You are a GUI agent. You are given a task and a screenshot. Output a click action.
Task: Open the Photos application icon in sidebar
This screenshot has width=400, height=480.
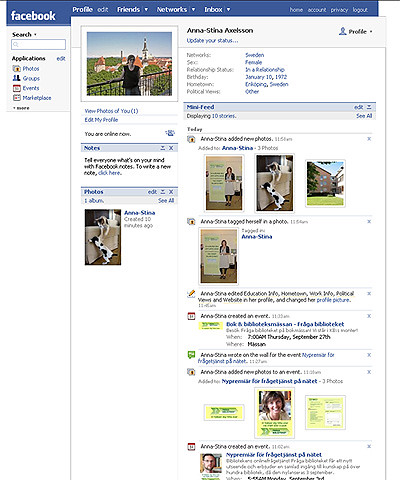click(16, 69)
